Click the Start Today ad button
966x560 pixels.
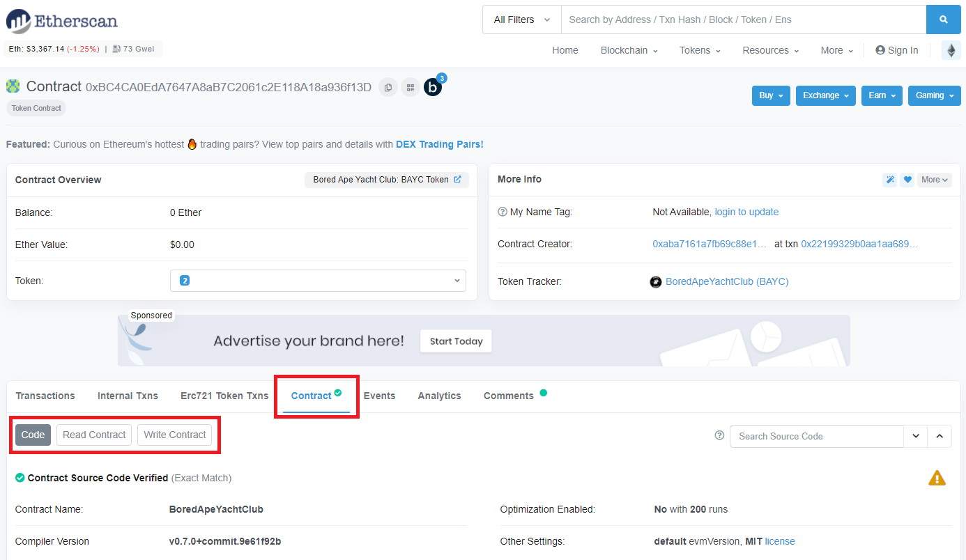[456, 341]
